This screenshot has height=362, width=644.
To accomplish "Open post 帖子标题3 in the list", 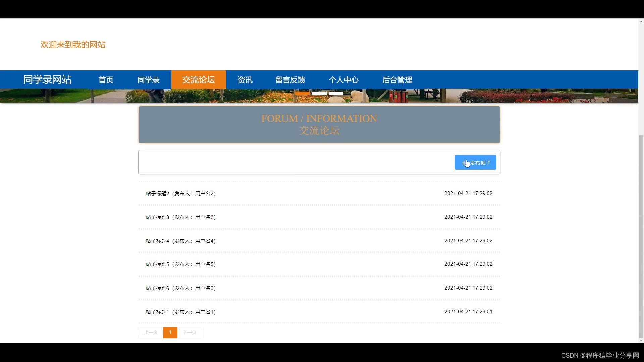I will pos(180,217).
